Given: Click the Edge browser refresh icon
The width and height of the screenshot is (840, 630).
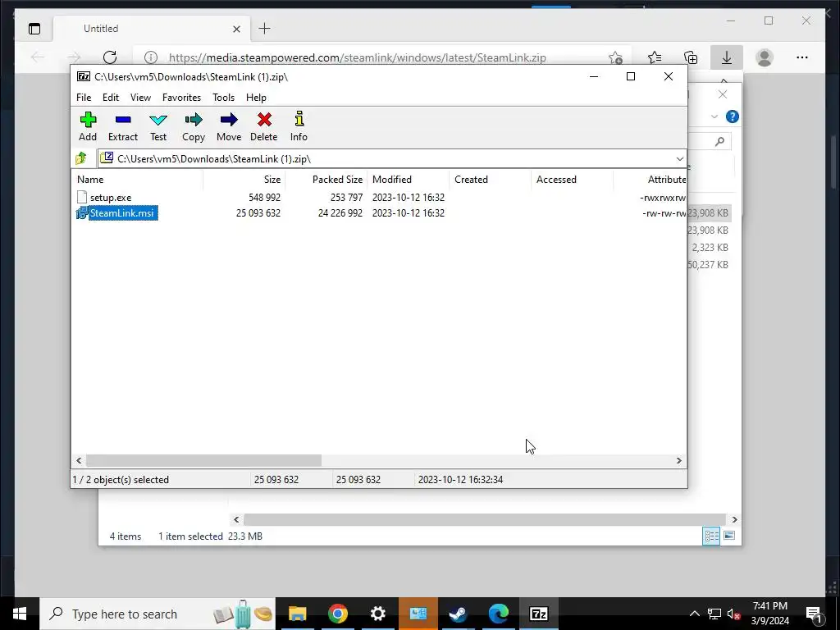Looking at the screenshot, I should pyautogui.click(x=110, y=57).
